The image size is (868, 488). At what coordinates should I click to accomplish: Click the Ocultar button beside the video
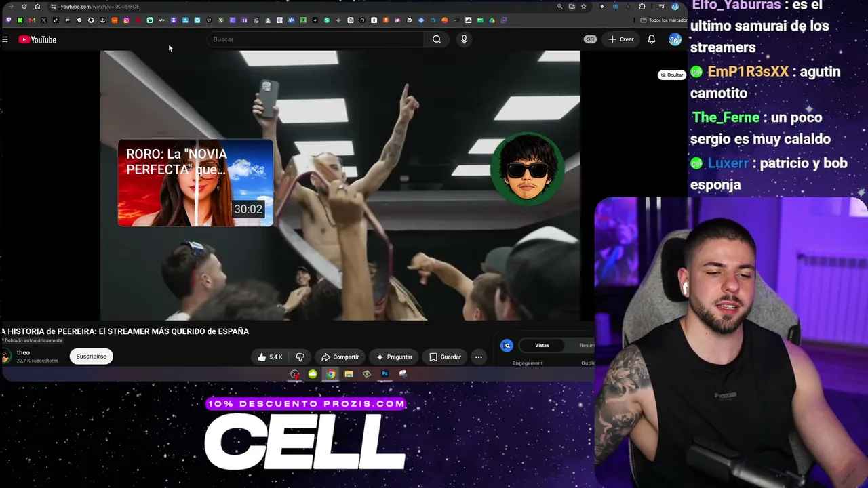672,75
